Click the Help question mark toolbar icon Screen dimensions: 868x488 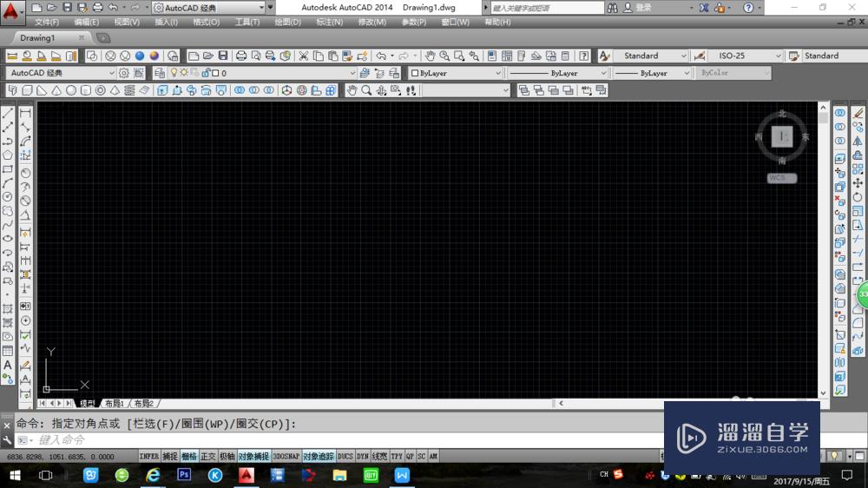pos(583,56)
